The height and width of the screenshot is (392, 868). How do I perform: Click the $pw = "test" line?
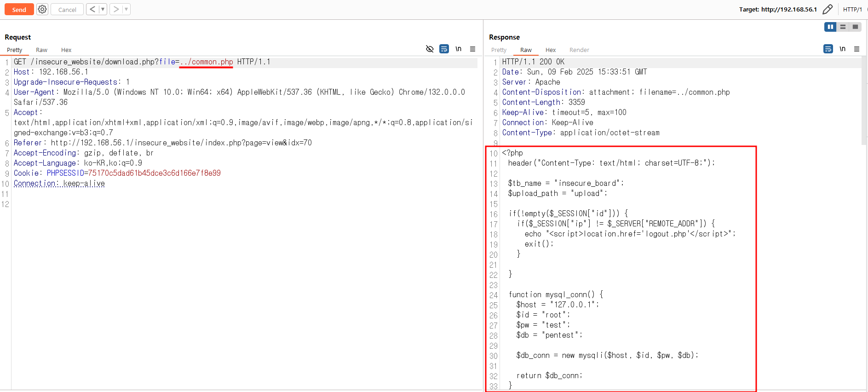tap(543, 325)
